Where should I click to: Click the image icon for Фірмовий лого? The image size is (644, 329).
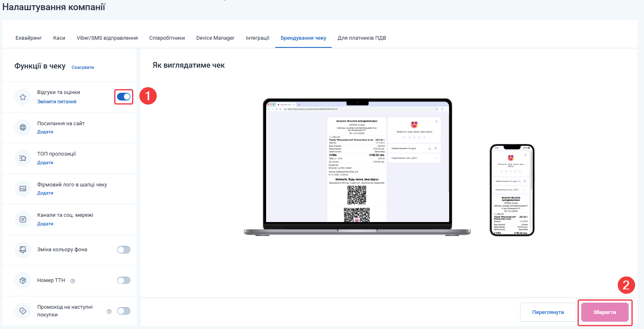[23, 189]
